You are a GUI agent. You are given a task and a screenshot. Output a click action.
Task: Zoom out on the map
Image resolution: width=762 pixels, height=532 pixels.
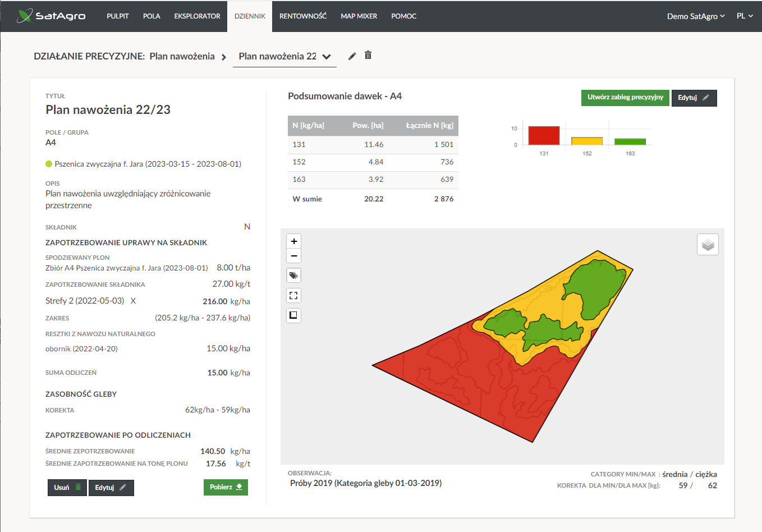pos(294,256)
